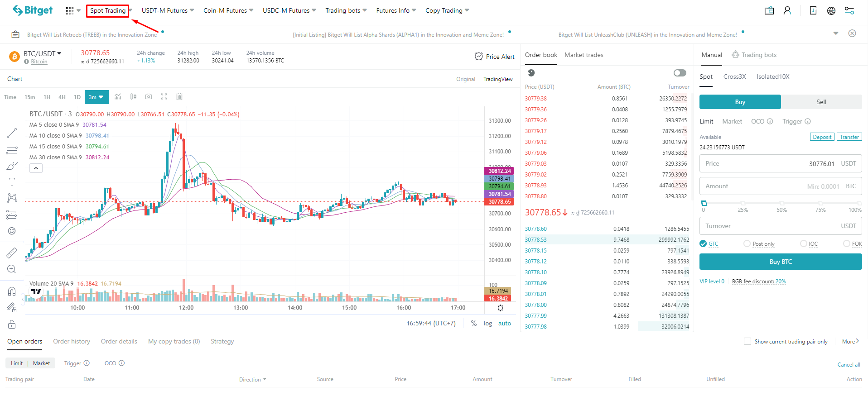Viewport: 868px width, 396px height.
Task: Enable Show current trading pair only
Action: tap(747, 341)
